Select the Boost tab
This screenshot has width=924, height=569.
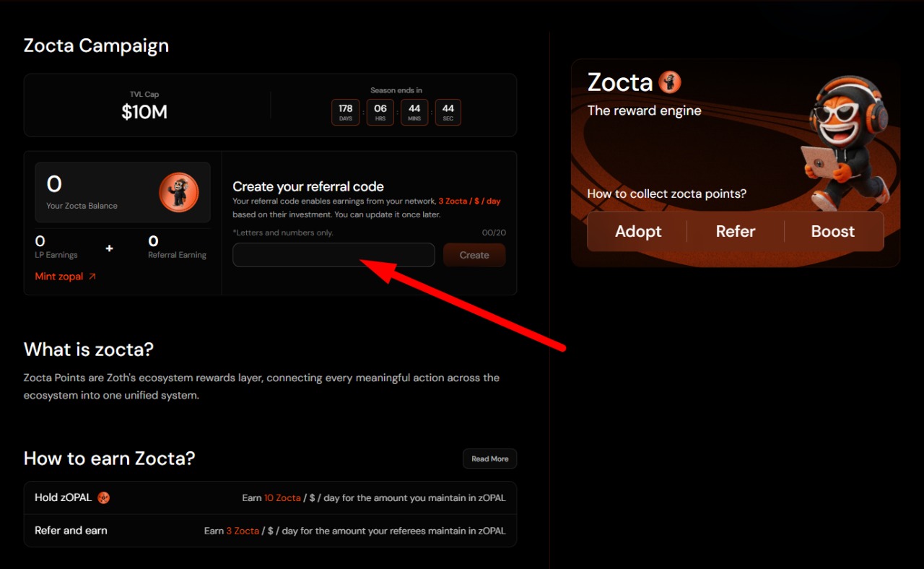833,231
